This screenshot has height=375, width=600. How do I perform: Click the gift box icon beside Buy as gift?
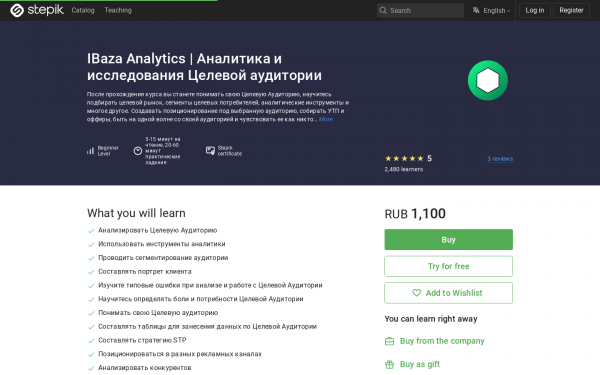389,364
